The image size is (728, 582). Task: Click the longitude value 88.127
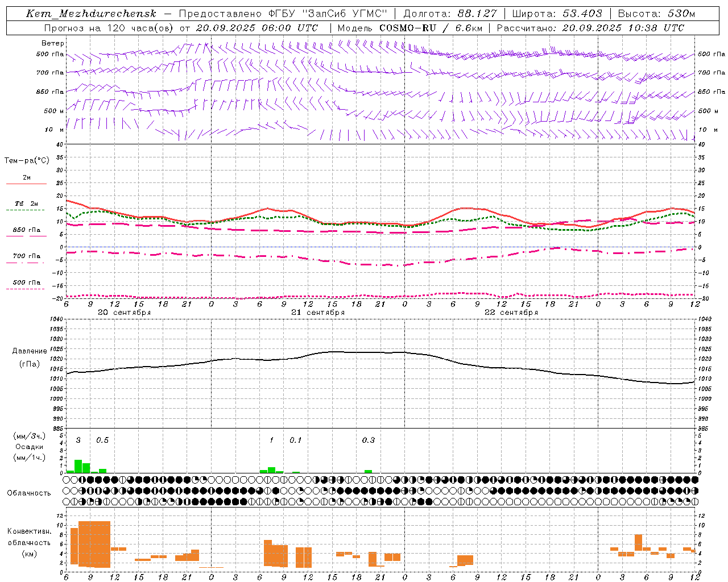477,14
